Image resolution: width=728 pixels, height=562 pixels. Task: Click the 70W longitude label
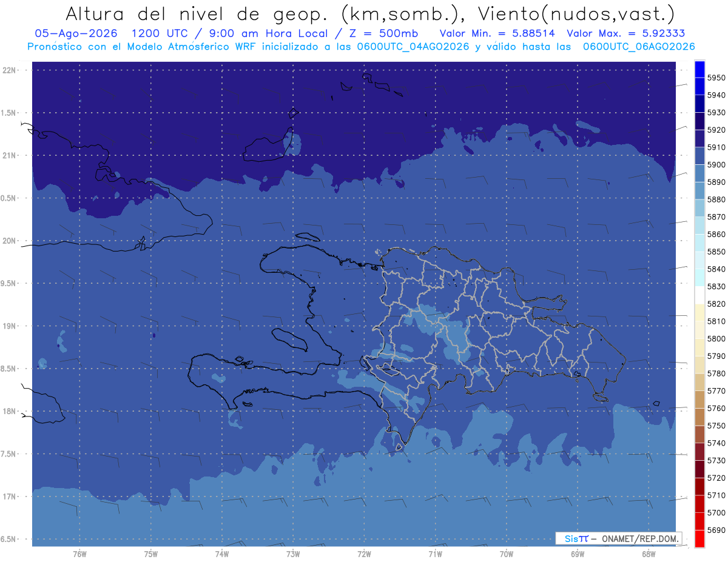506,554
